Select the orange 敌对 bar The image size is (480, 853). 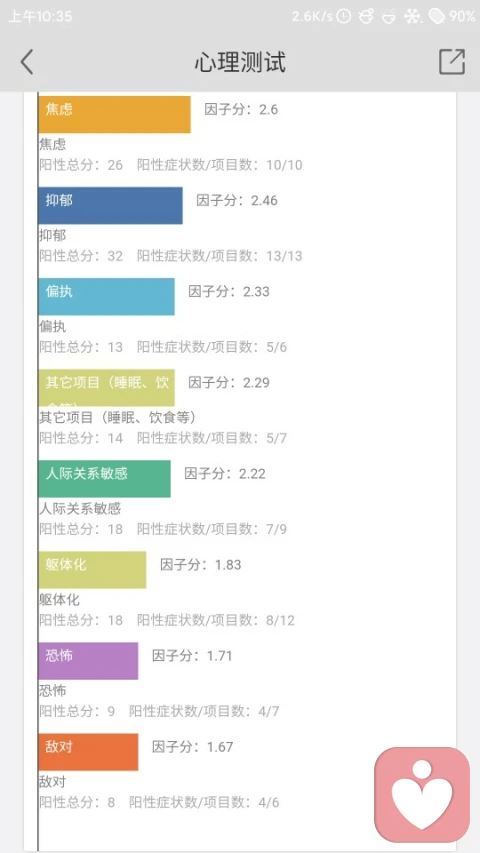(x=88, y=752)
